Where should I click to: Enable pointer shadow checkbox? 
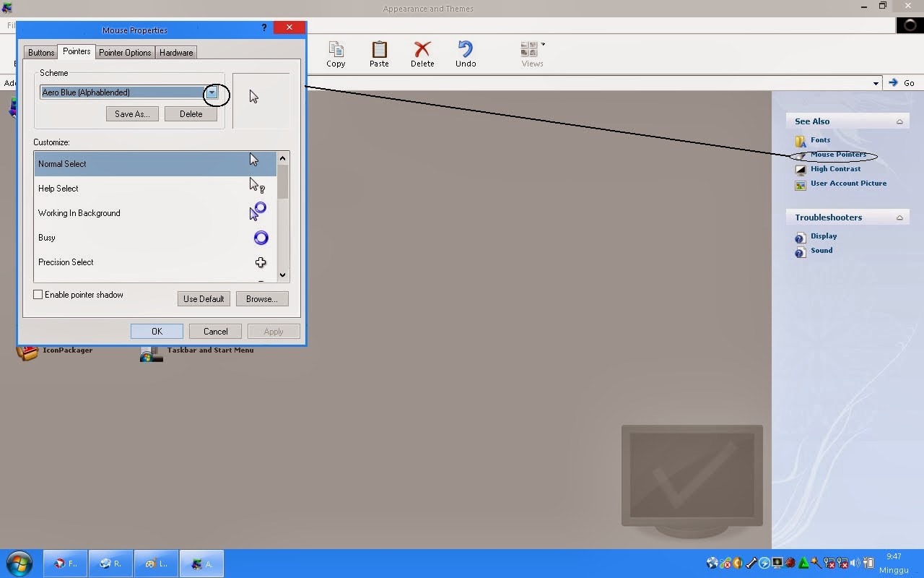[38, 294]
